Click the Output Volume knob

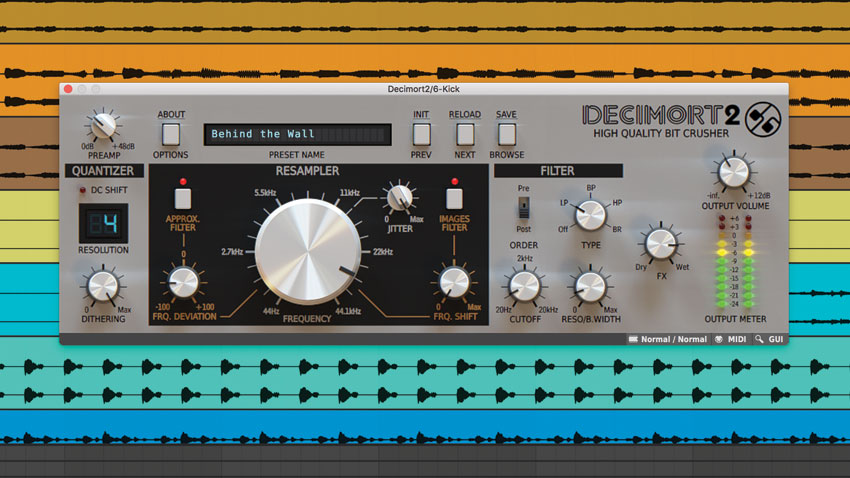(x=733, y=173)
